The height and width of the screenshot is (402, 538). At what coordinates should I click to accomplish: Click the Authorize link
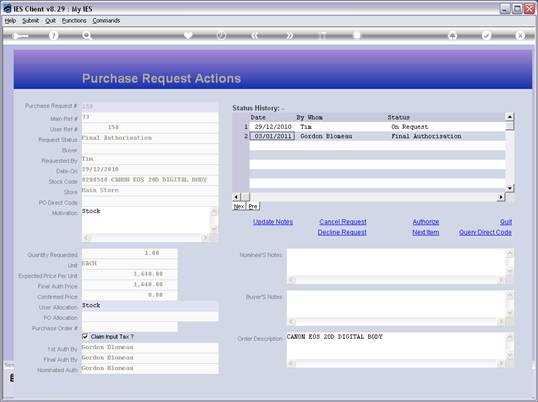click(x=426, y=222)
